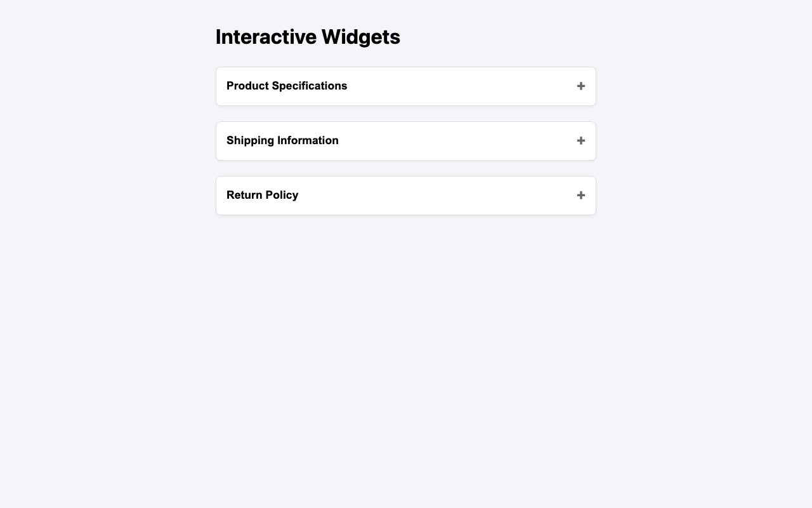
Task: Click the plus icon on Shipping Information
Action: 580,140
